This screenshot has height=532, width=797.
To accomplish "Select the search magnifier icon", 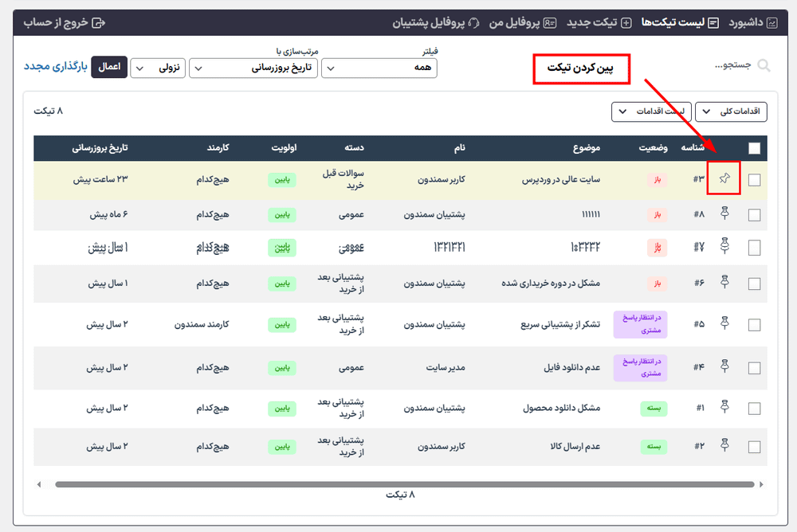I will [x=763, y=66].
